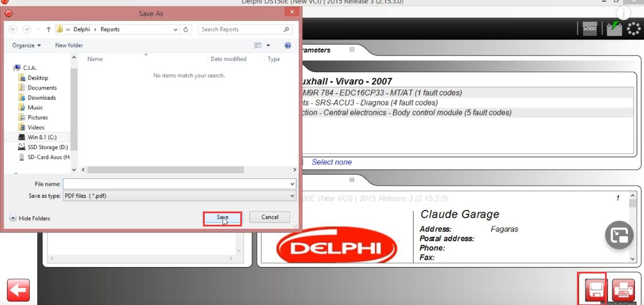This screenshot has width=644, height=305.
Task: Click the dotted circle icon in Delphi toolbar
Action: point(634,28)
